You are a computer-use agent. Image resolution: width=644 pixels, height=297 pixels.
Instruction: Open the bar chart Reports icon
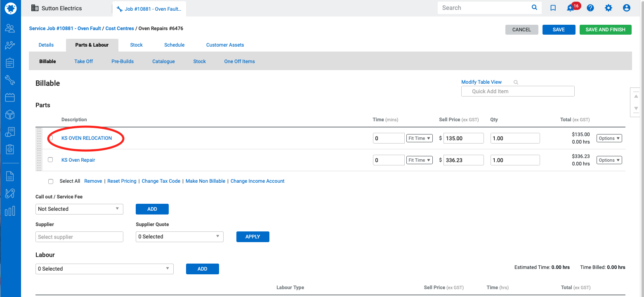coord(10,211)
